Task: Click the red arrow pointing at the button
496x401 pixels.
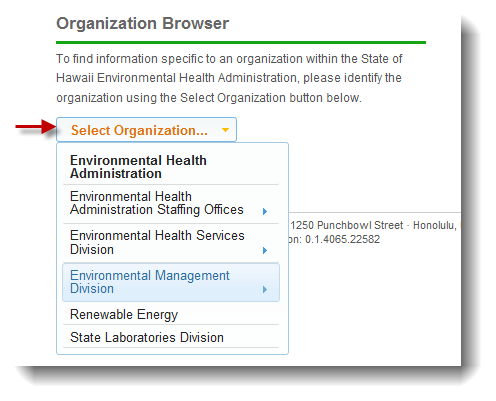Action: (36, 127)
